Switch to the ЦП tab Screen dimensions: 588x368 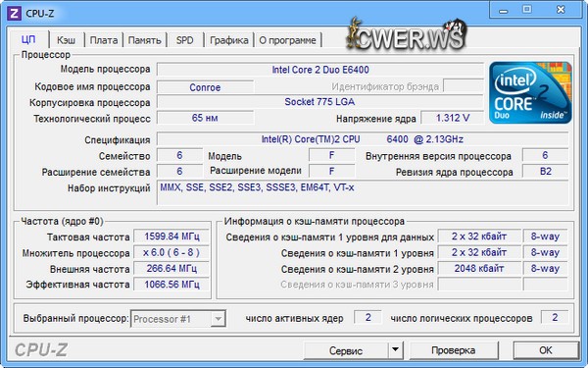click(28, 40)
